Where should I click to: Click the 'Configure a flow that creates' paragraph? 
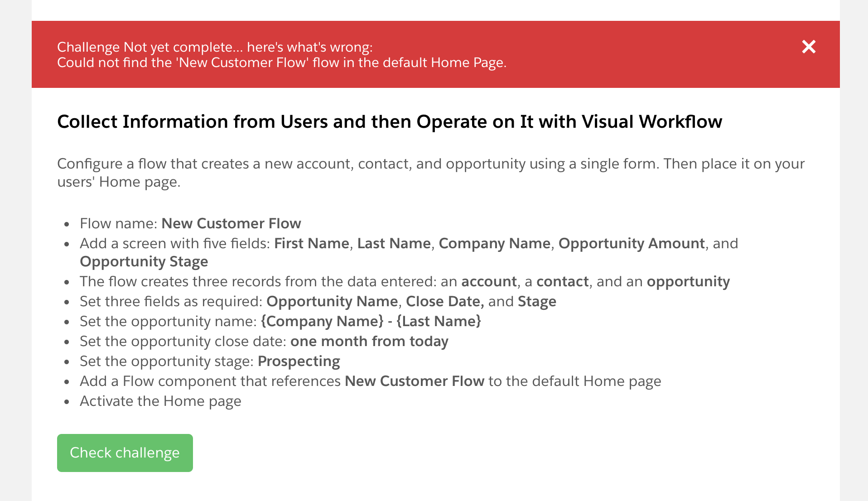tap(431, 173)
